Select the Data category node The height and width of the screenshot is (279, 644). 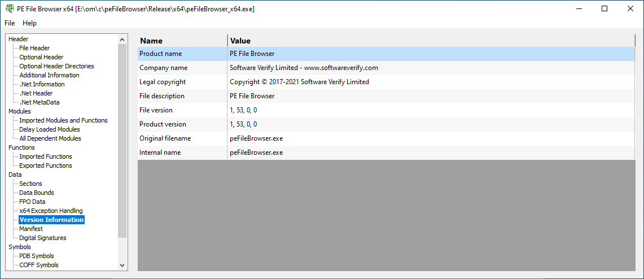click(x=15, y=175)
